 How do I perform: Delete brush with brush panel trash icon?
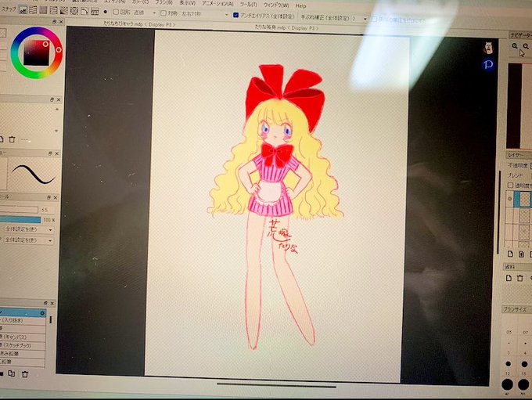(25, 374)
